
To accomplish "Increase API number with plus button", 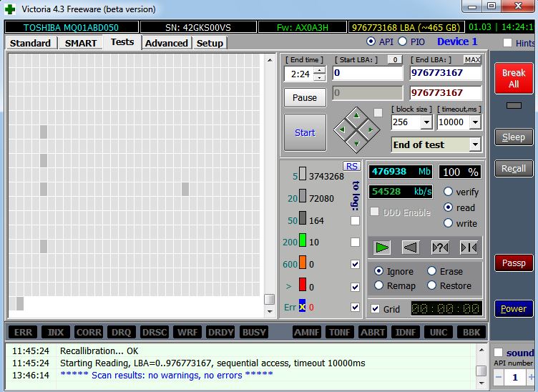I will click(532, 377).
